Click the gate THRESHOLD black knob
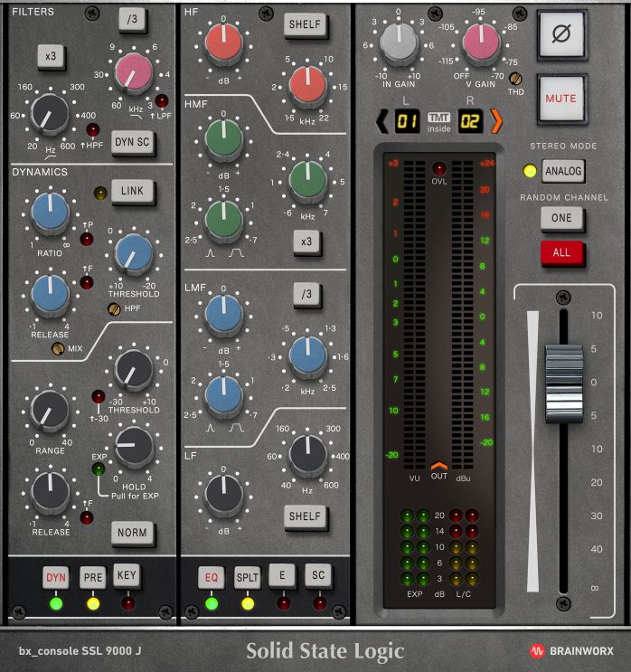631x672 pixels. pyautogui.click(x=134, y=369)
